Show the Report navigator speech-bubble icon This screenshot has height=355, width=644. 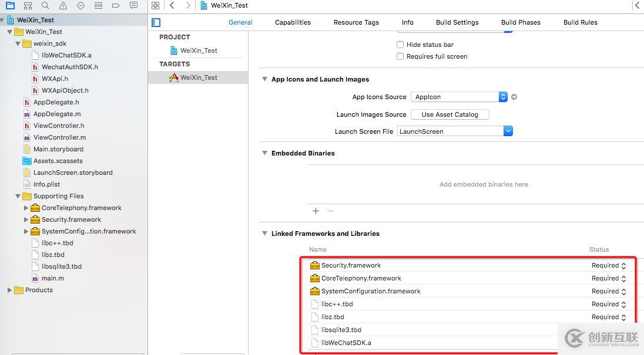133,5
